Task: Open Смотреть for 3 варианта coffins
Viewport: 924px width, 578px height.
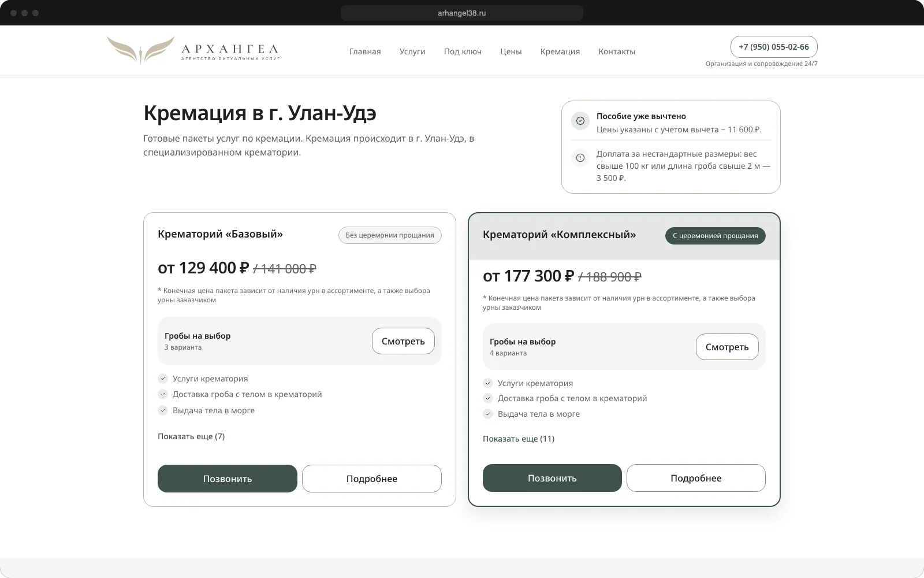Action: [403, 341]
